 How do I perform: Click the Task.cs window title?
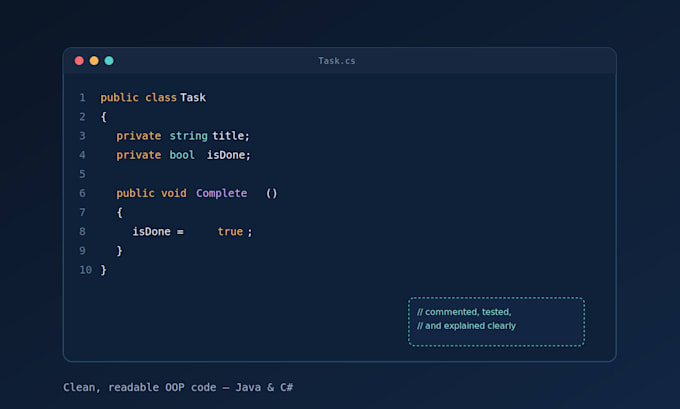[x=337, y=61]
